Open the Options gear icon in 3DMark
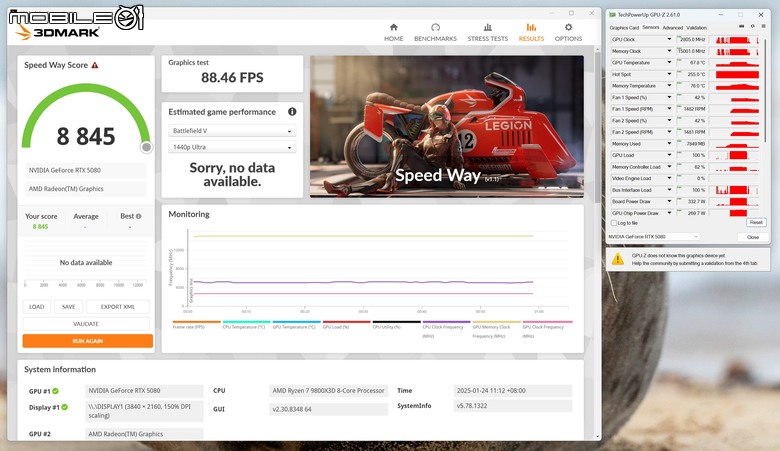780x451 pixels. coord(568,27)
